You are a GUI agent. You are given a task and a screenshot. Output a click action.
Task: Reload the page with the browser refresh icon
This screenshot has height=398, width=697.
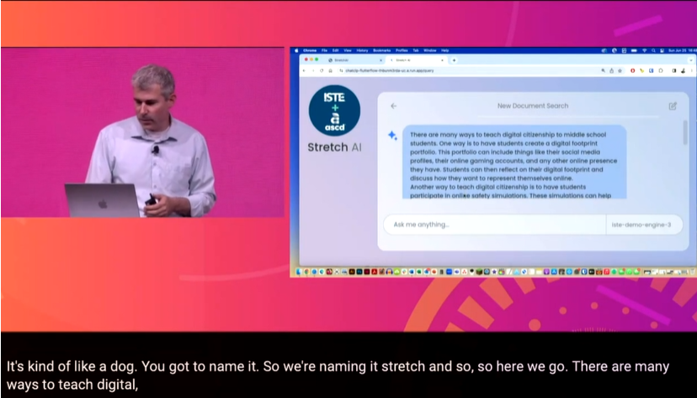point(321,71)
